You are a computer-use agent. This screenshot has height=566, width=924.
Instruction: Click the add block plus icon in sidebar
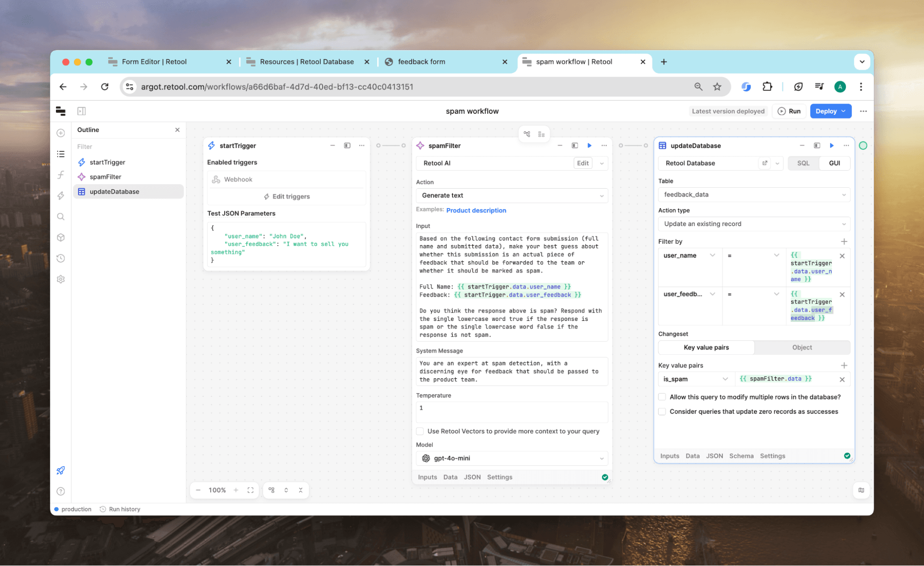[61, 133]
